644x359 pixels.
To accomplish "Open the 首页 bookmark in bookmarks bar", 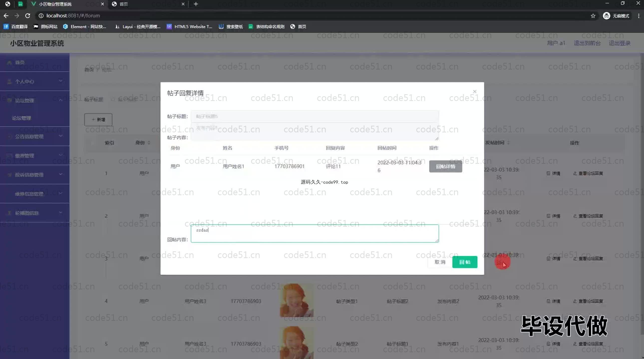I will pyautogui.click(x=298, y=26).
